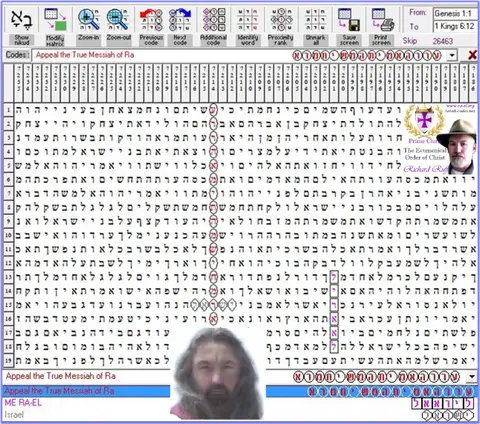This screenshot has width=480, height=424.
Task: Click the Zoom-out magnifier icon
Action: coord(118,19)
